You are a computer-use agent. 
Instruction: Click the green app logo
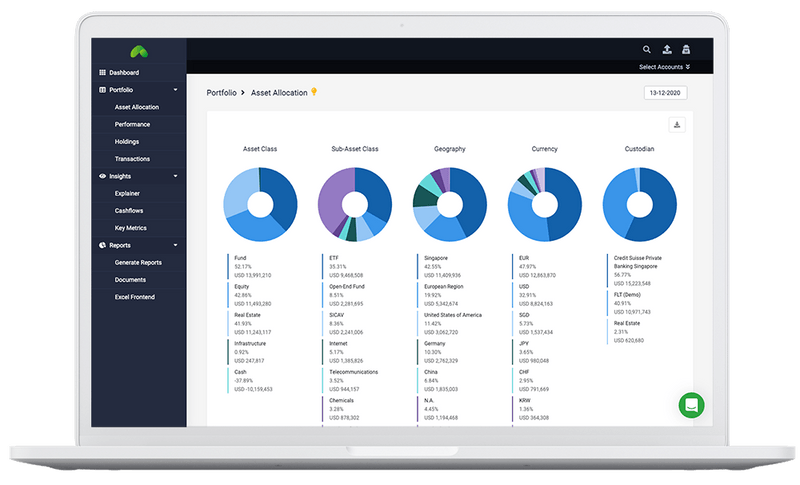[x=139, y=51]
